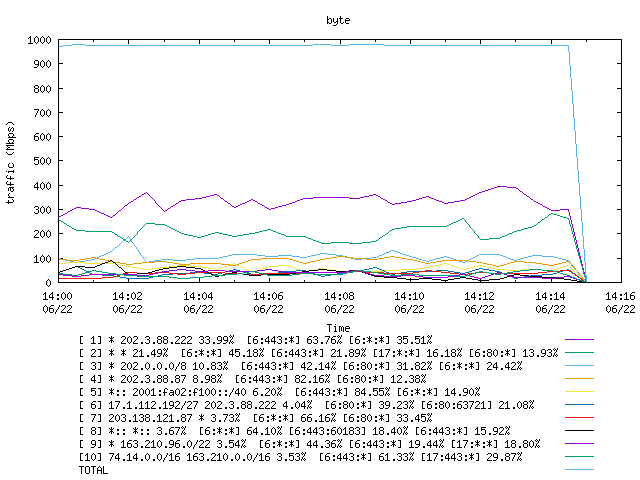Select legend entry [ 3] 202.0.0.0/8 10.83%
This screenshot has width=640, height=480.
(300, 366)
